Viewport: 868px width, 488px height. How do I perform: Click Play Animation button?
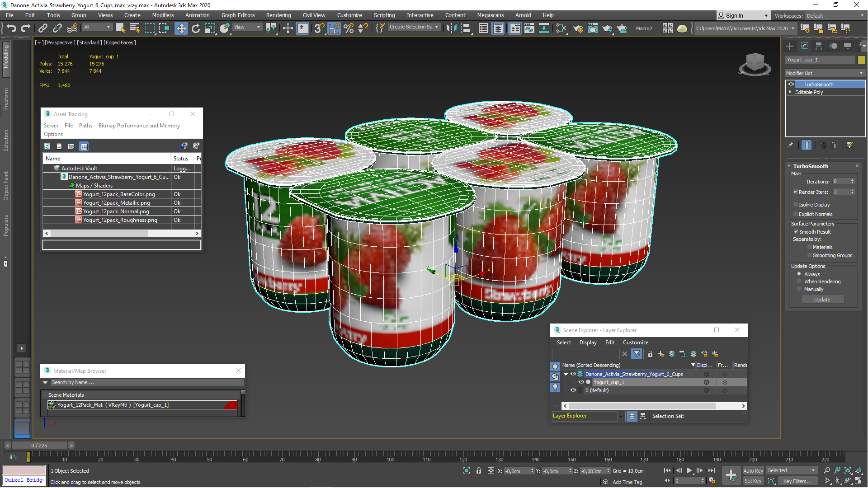click(689, 470)
